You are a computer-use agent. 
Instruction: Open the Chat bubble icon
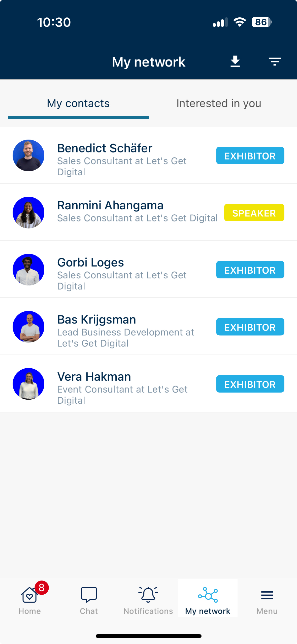pos(89,595)
